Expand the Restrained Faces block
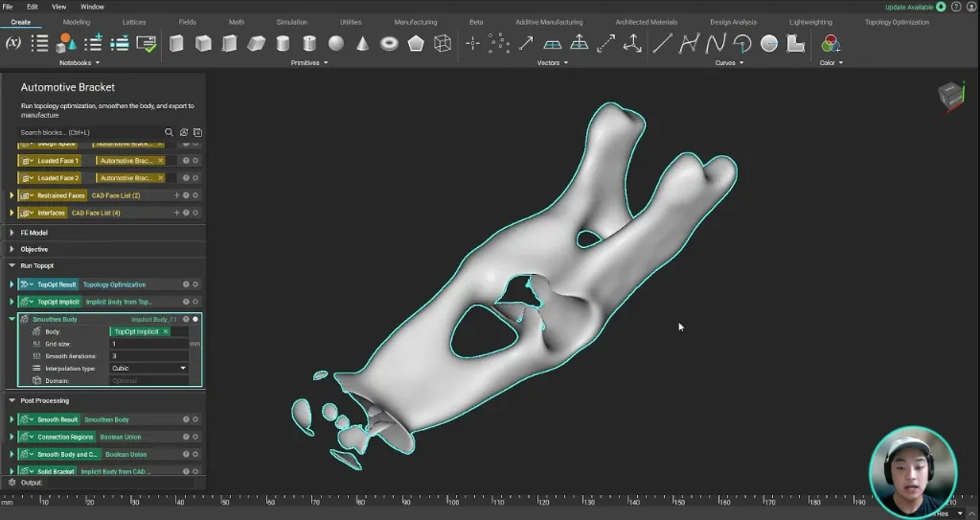 pos(11,195)
